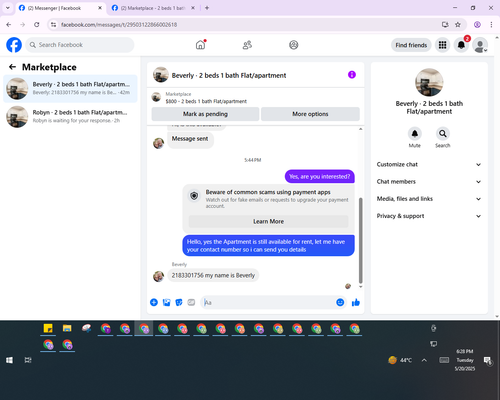
Task: Click the 'Yes, are you interested?' message
Action: coord(320,177)
